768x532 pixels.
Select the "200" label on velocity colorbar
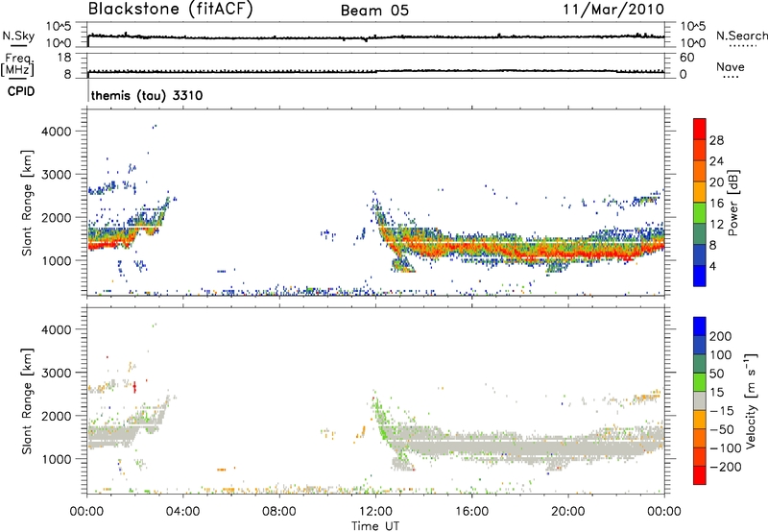pos(721,336)
